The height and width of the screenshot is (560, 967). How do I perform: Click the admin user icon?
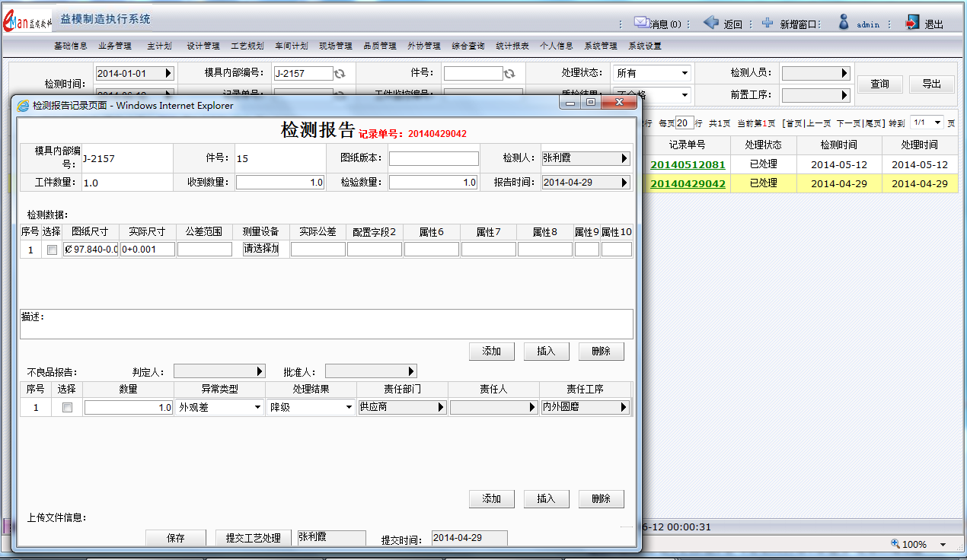click(x=844, y=23)
